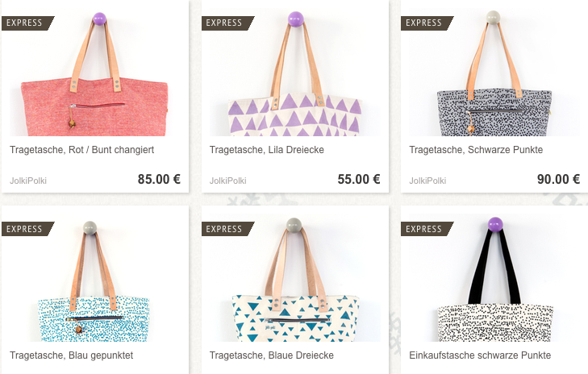Image resolution: width=588 pixels, height=374 pixels.
Task: Click EXPRESS badge on Einkaufstasche card
Action: [427, 229]
